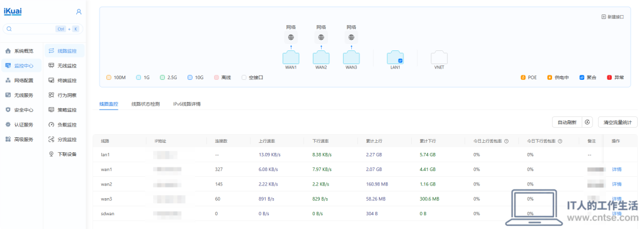Open 分流监控 submenu icon
The image size is (644, 229).
tap(52, 140)
